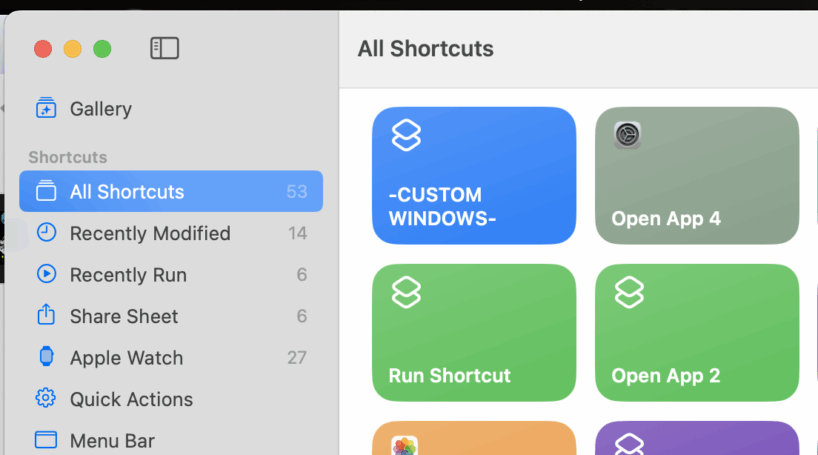This screenshot has width=818, height=455.
Task: Run the Open App 4 shortcut
Action: tap(697, 175)
